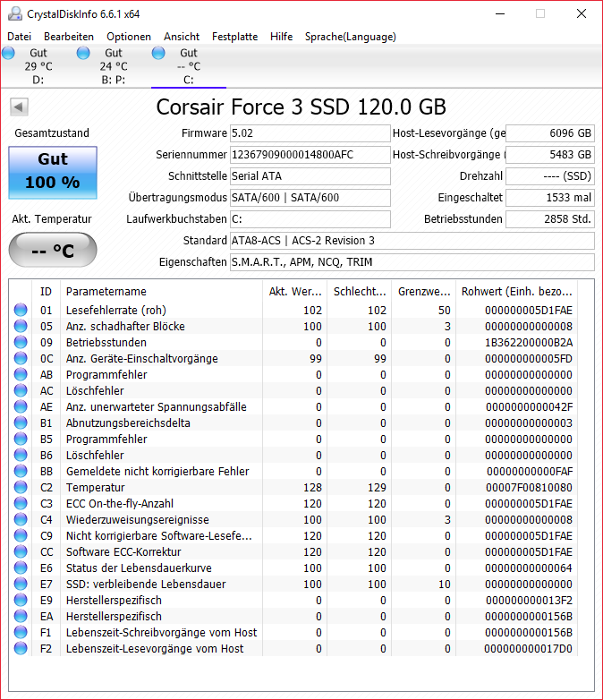Click raw value 000000000013F2
Image resolution: width=603 pixels, height=700 pixels.
[x=529, y=600]
